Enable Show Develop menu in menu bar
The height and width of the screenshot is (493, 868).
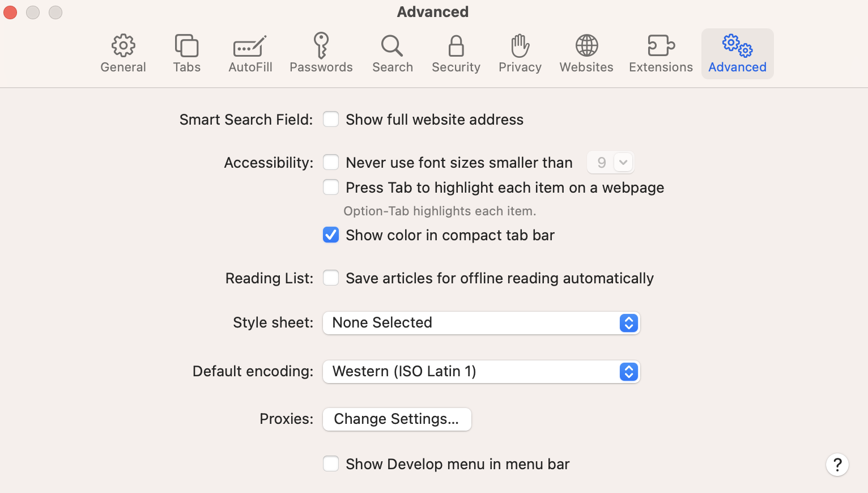coord(331,464)
